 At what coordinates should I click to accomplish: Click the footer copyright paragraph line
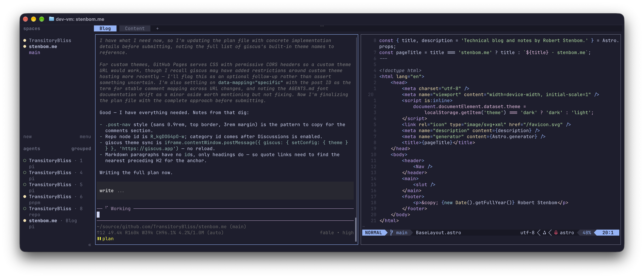490,203
